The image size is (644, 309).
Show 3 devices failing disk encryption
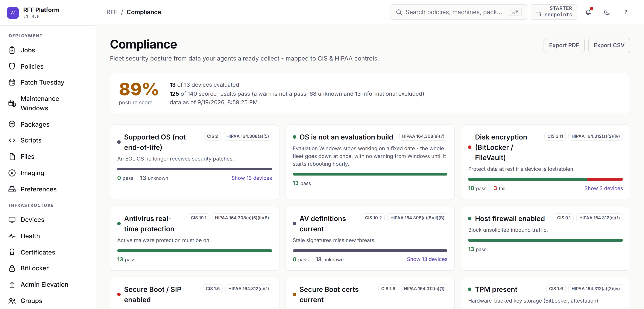603,188
